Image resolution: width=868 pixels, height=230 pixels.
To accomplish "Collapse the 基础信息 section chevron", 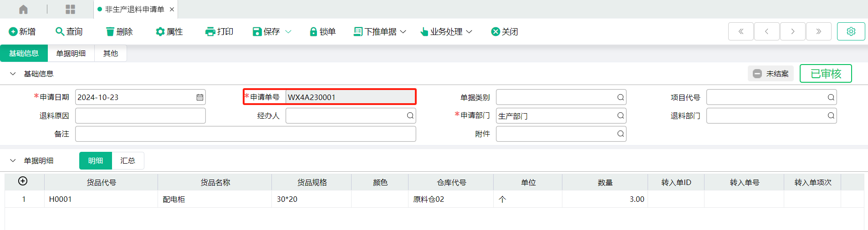I will point(13,74).
